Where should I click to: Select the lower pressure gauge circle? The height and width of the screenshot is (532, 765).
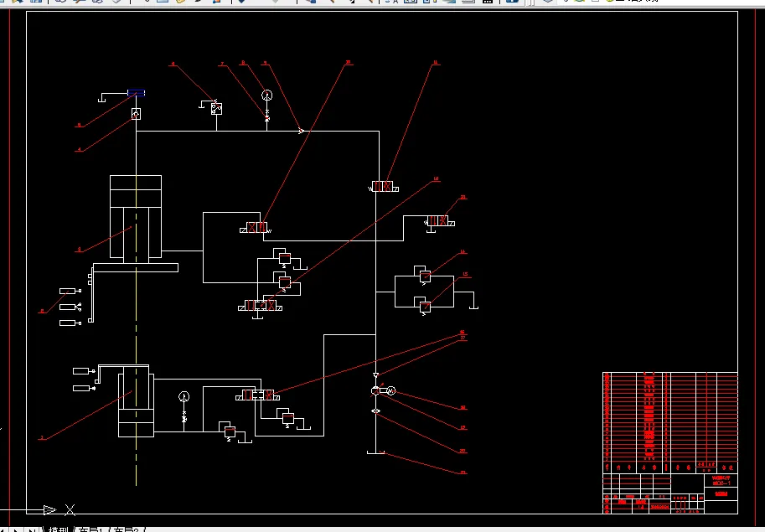[x=184, y=396]
